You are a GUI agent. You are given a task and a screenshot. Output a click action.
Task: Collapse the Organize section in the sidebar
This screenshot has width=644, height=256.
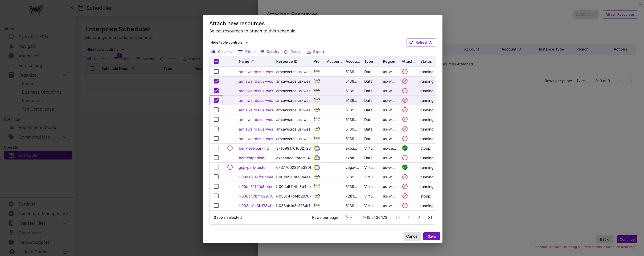[x=65, y=75]
